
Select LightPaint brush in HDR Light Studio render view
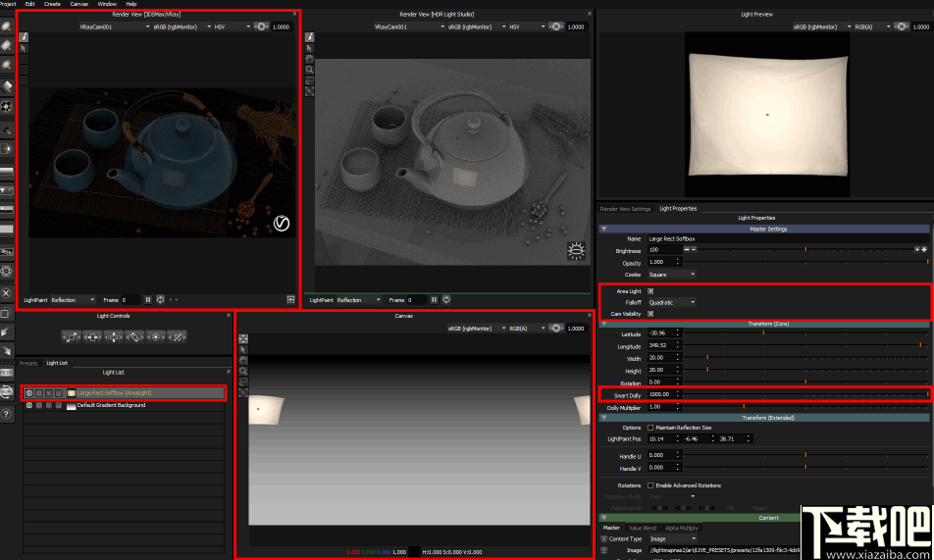tap(310, 37)
